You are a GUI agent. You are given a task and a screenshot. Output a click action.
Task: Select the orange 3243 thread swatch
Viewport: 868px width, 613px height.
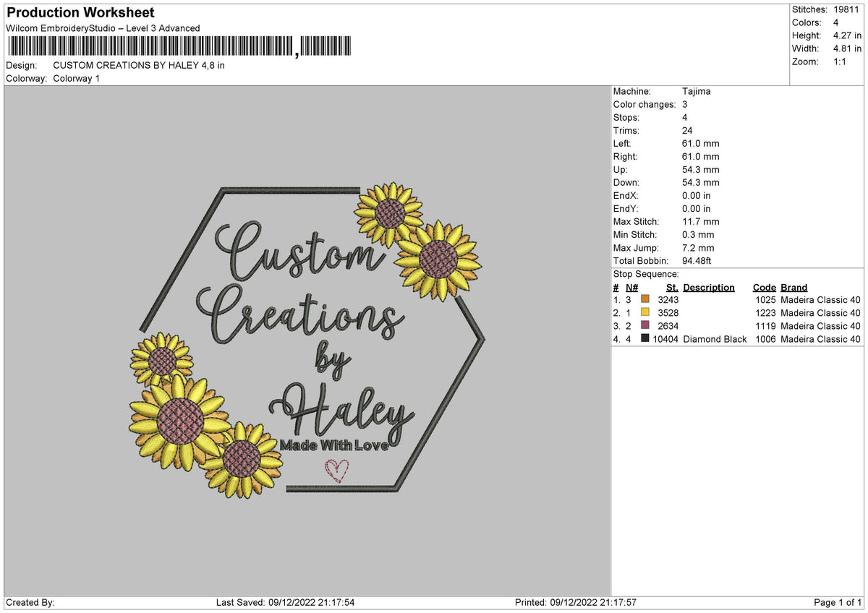646,299
